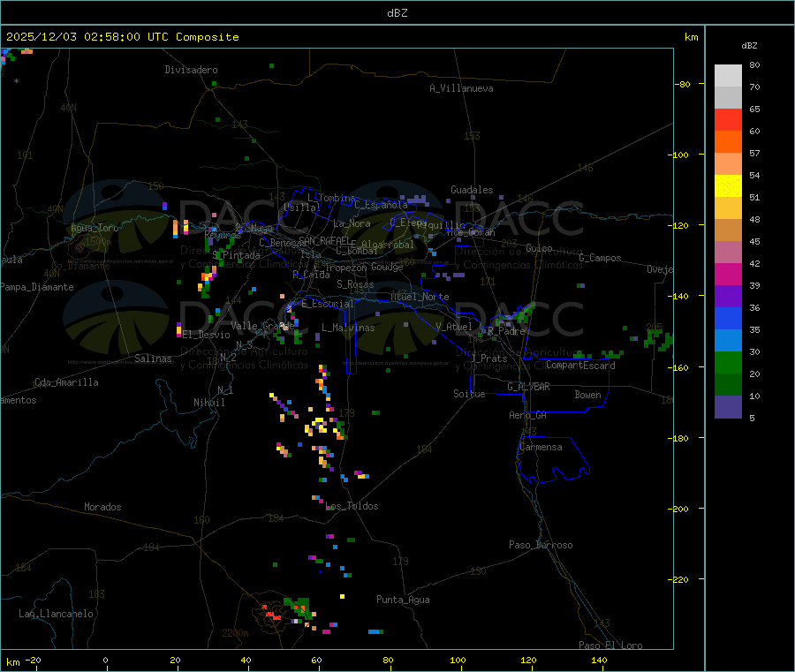Click the Pampa_Diamante label
This screenshot has width=795, height=672.
tap(37, 287)
